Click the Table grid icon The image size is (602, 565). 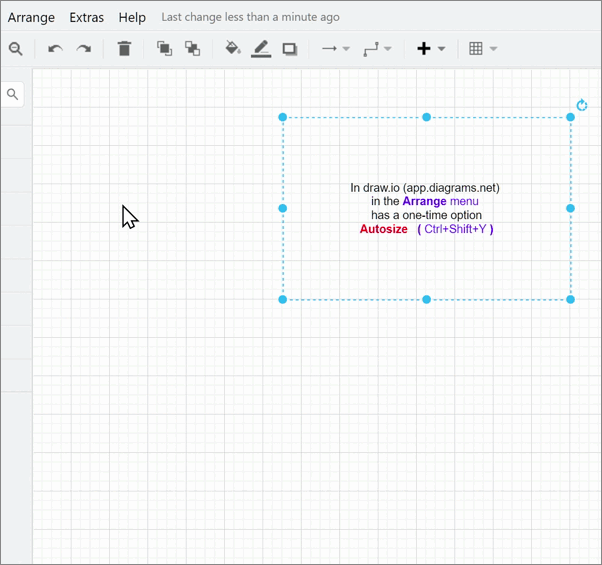point(476,49)
